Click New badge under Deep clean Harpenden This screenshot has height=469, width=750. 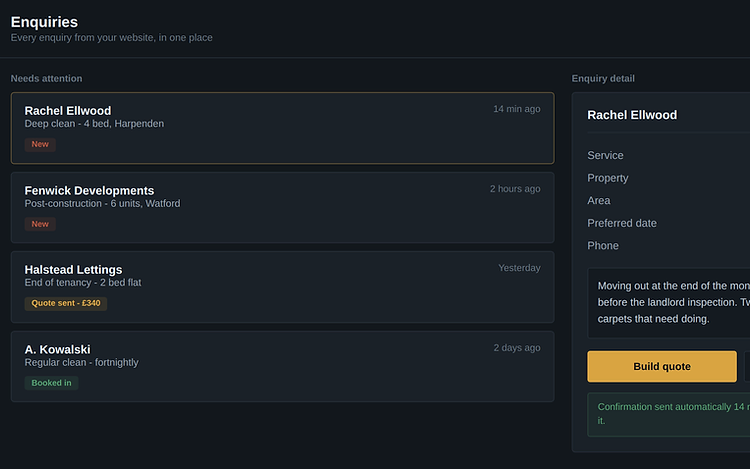click(40, 144)
